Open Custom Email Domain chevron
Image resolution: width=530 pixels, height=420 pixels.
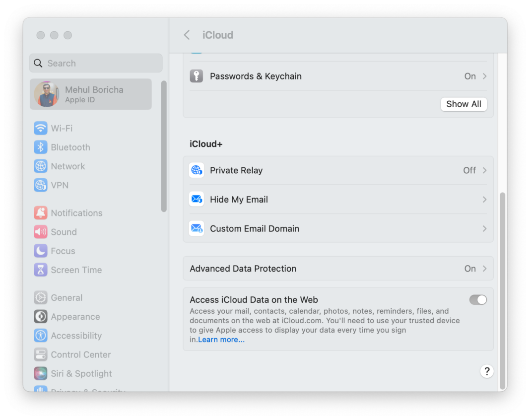tap(485, 228)
